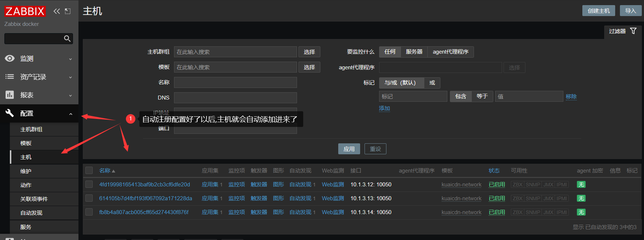Collapse the sidebar with double-arrow icon
This screenshot has height=240, width=644.
click(57, 11)
